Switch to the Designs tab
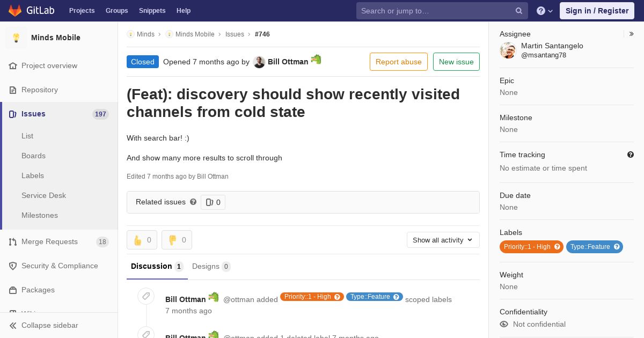Image resolution: width=644 pixels, height=338 pixels. 211,266
